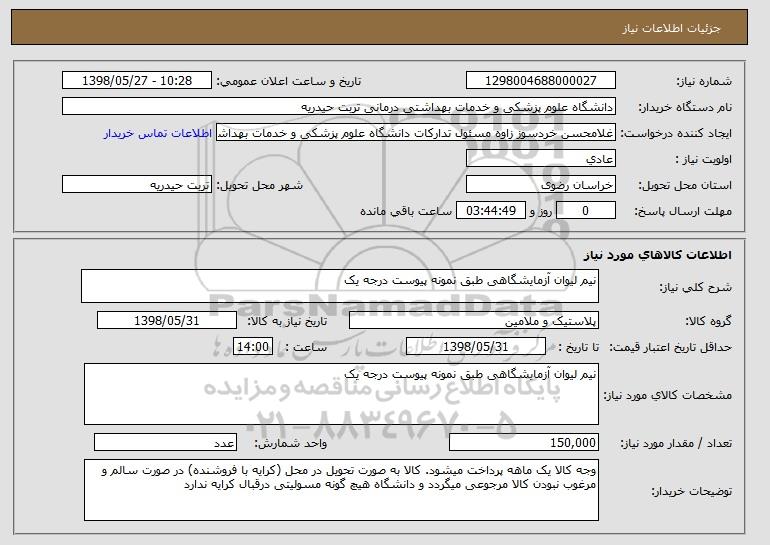Click the buyer notes text box توضیحات خریدار
Screen dimensions: 770x545
click(x=341, y=490)
